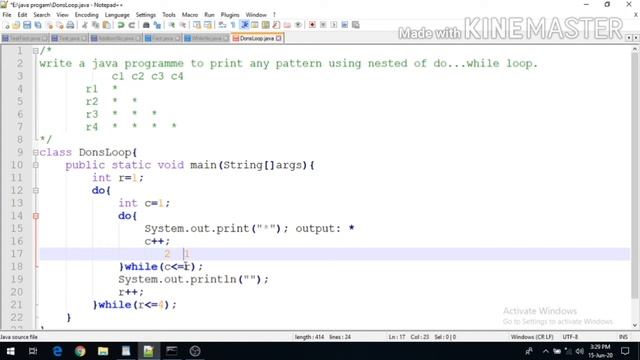Show hidden system tray icons chevron
Image resolution: width=640 pixels, height=360 pixels.
click(546, 351)
